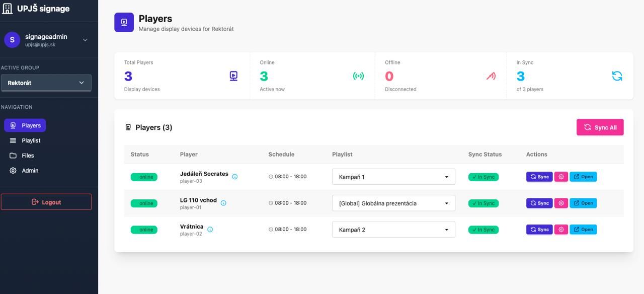
Task: Click the info icon next to LG 110 vchod
Action: tap(223, 203)
